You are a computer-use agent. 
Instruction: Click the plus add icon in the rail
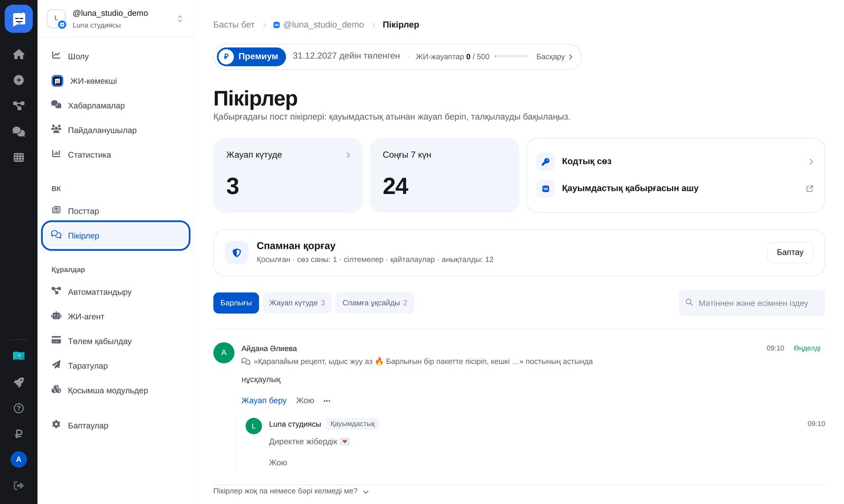(x=18, y=80)
